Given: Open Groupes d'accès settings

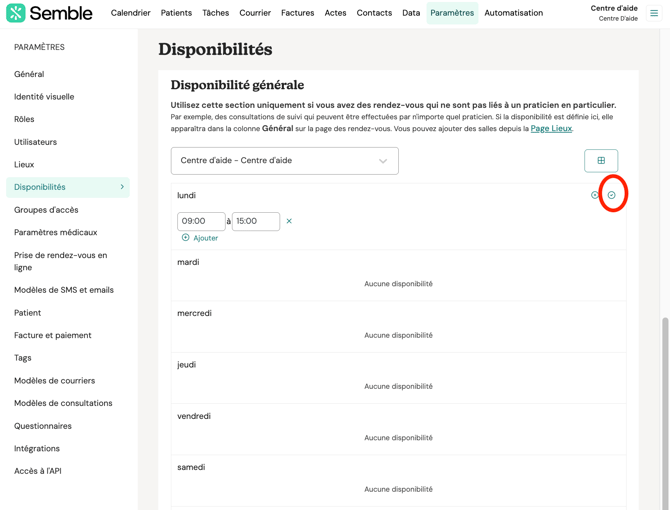Looking at the screenshot, I should point(46,210).
